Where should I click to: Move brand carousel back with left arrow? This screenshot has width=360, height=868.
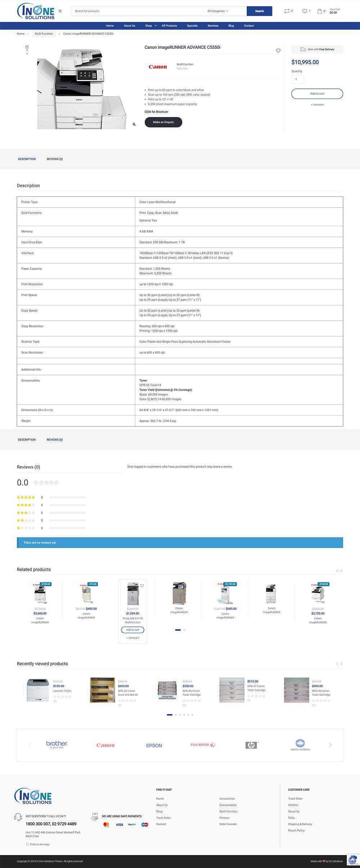point(30,745)
